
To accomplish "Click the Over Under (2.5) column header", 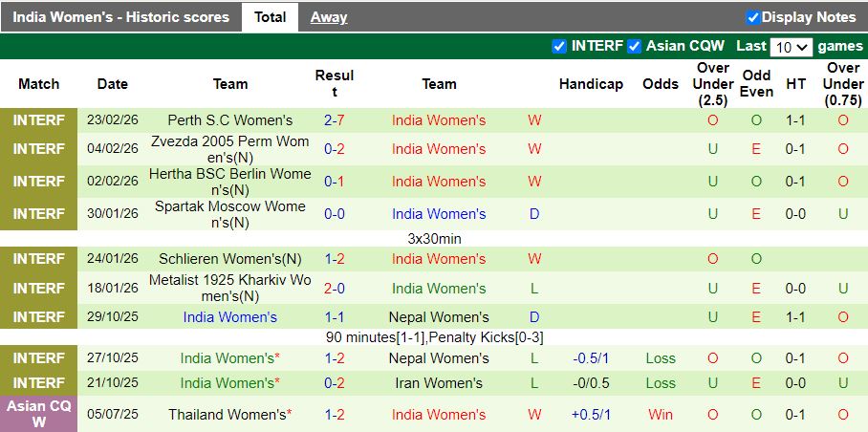I will pyautogui.click(x=713, y=84).
